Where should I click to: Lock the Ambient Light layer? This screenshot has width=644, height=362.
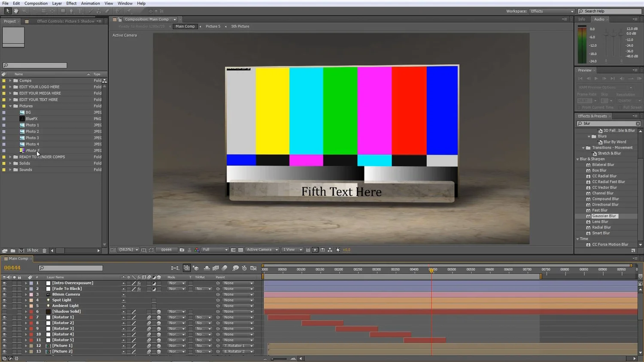19,305
